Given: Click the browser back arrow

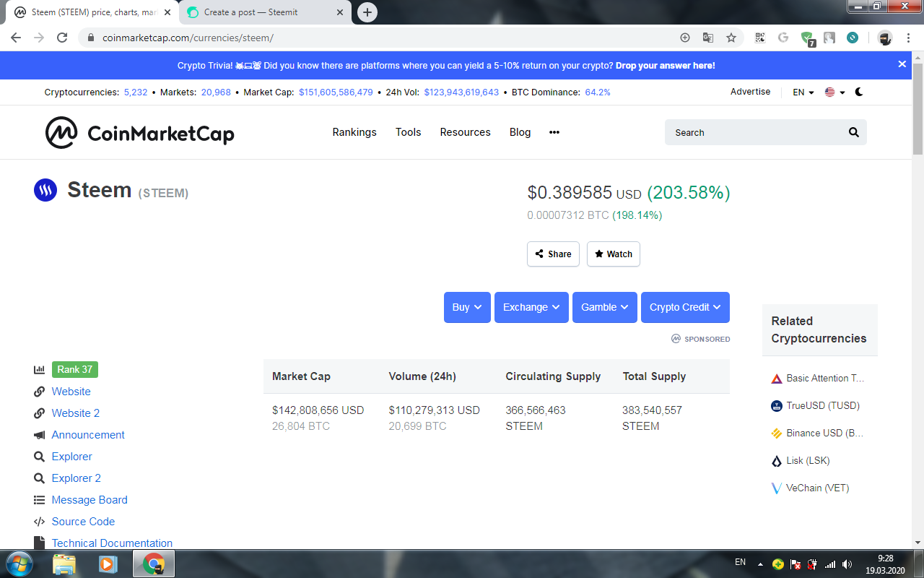Looking at the screenshot, I should (16, 38).
